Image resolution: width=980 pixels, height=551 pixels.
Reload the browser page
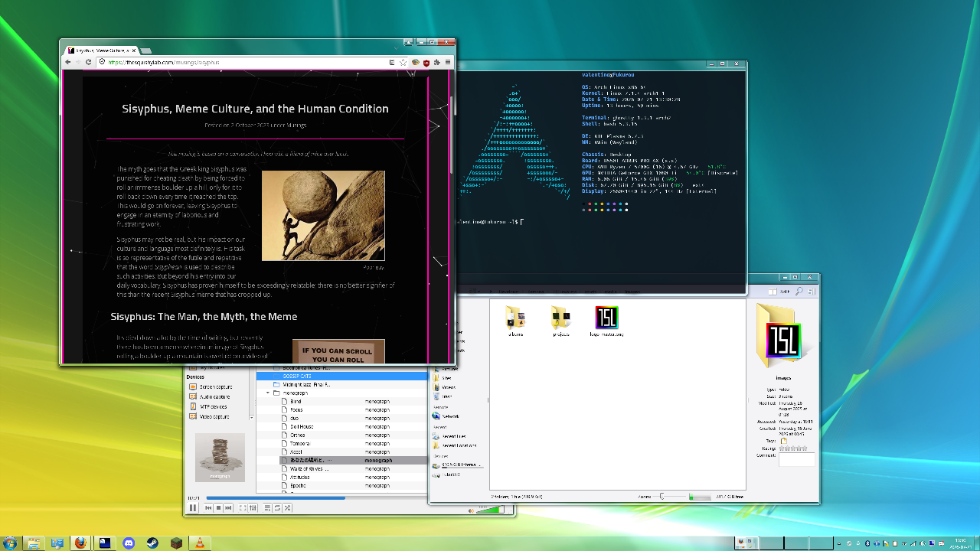coord(89,62)
